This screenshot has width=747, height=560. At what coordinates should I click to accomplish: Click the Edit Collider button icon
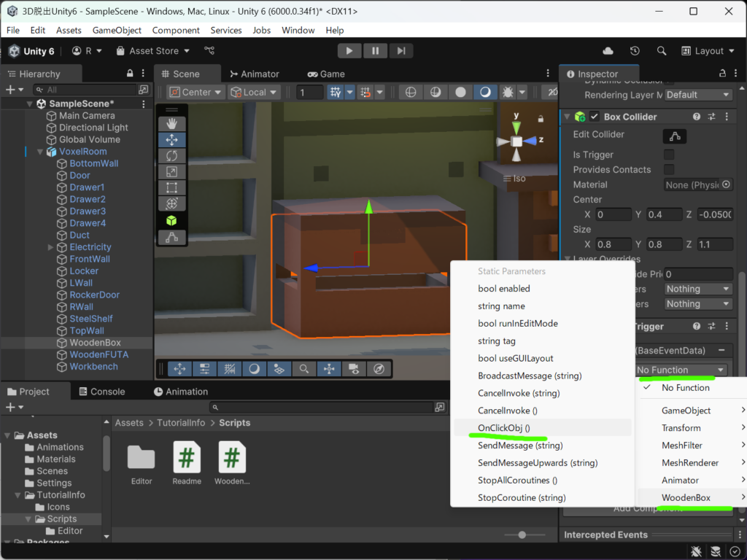675,136
